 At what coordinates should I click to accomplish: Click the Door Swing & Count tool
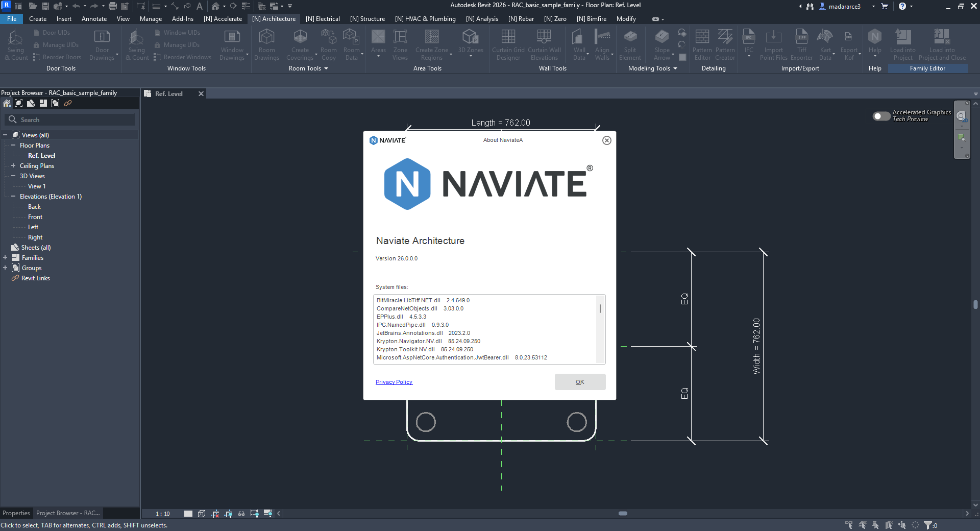[16, 45]
